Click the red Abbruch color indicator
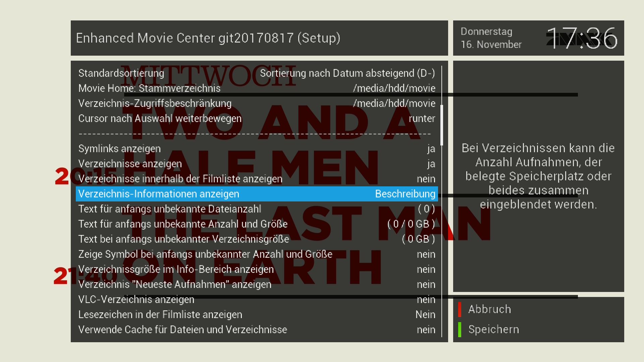The height and width of the screenshot is (362, 644). pyautogui.click(x=460, y=309)
